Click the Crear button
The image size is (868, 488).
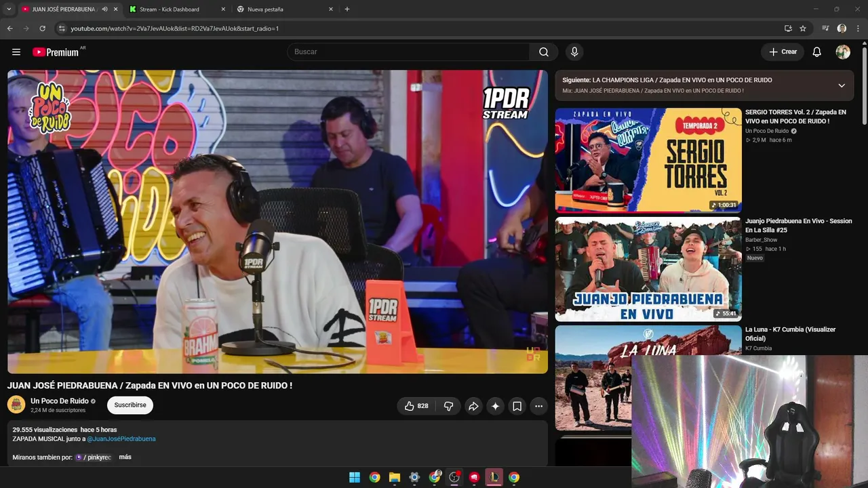(x=783, y=52)
